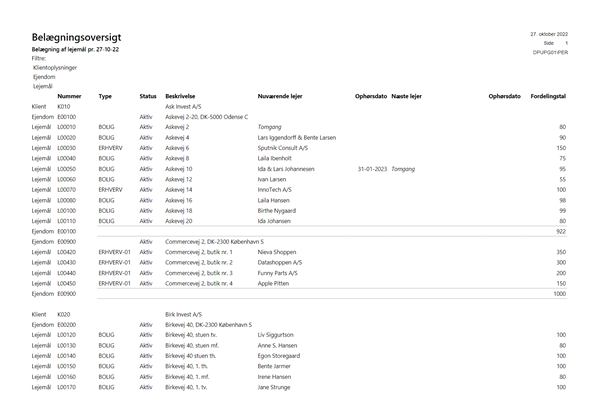Select tenant 'Liv Siggurtson'
601x393 pixels.
(276, 335)
